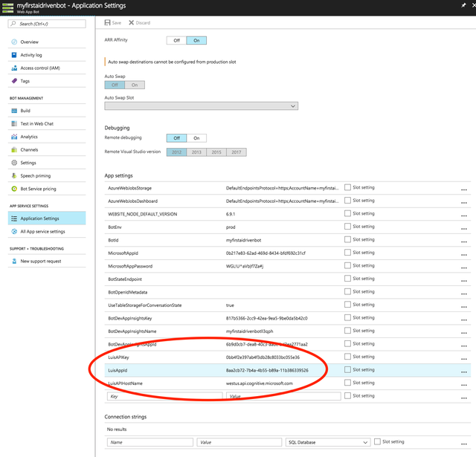Select the BotId value myfirstaidrivenbot
Image resolution: width=476 pixels, height=457 pixels.
coord(243,240)
